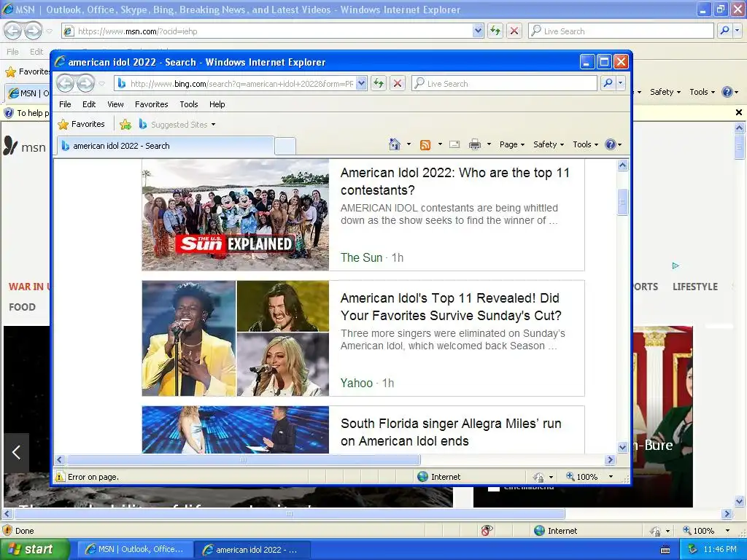This screenshot has width=747, height=560.
Task: Open recent pages dropdown in front window
Action: 102,84
